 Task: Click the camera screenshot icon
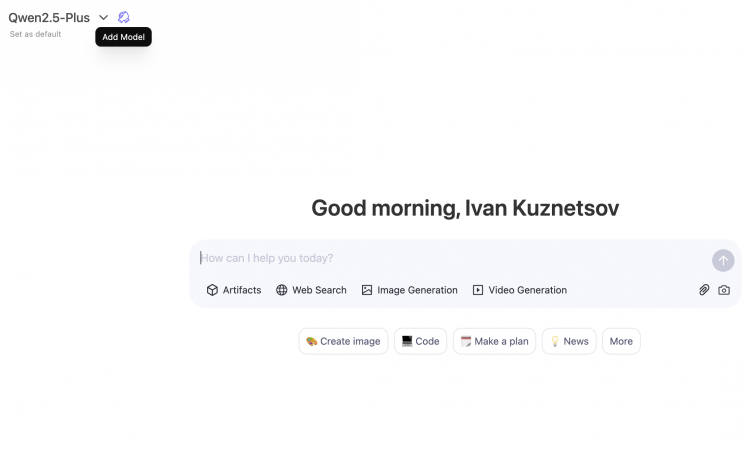pyautogui.click(x=724, y=290)
